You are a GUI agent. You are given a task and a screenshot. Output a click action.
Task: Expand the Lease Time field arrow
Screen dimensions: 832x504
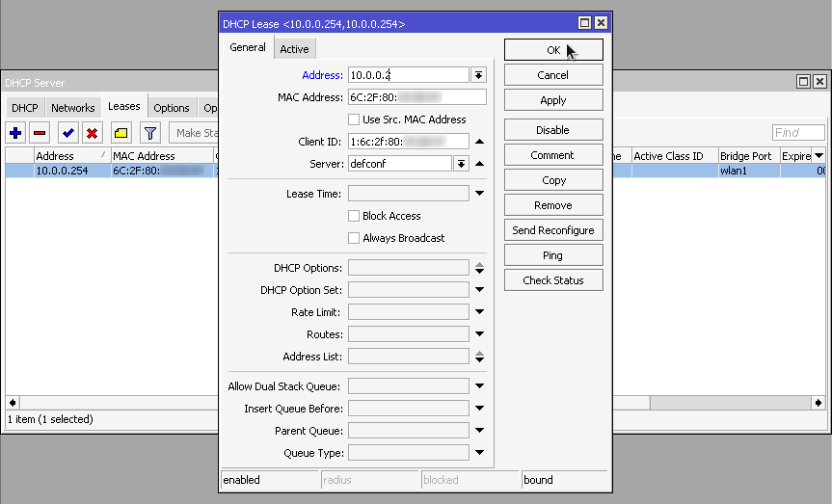click(479, 194)
